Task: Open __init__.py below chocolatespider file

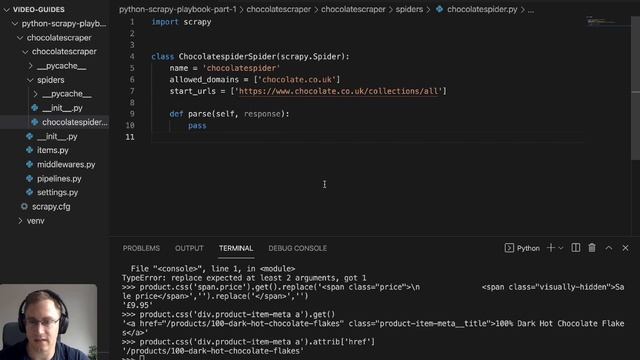Action: pos(57,136)
